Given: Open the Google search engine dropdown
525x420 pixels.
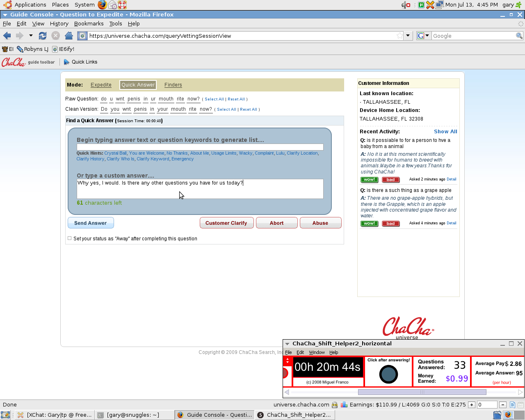Looking at the screenshot, I should pyautogui.click(x=423, y=36).
